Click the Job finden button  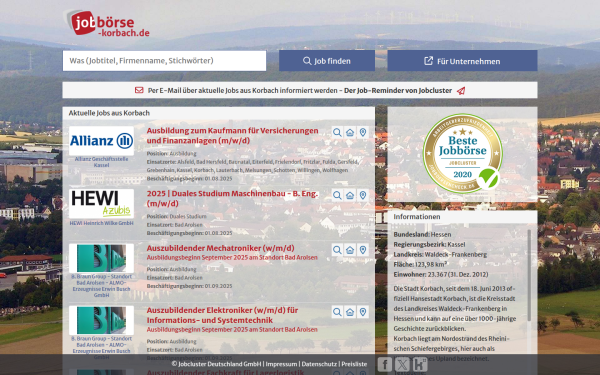(x=327, y=61)
